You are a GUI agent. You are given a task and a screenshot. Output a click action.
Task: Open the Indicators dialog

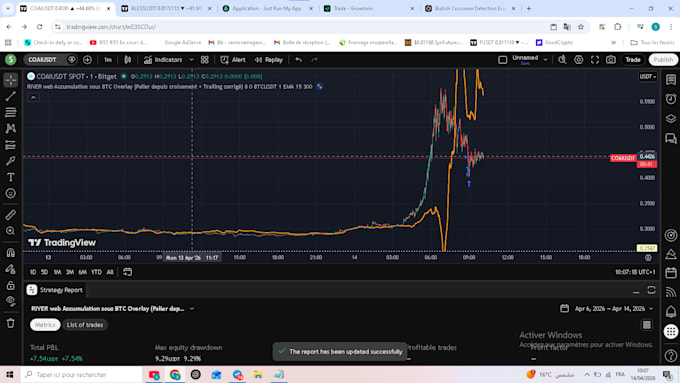[163, 60]
